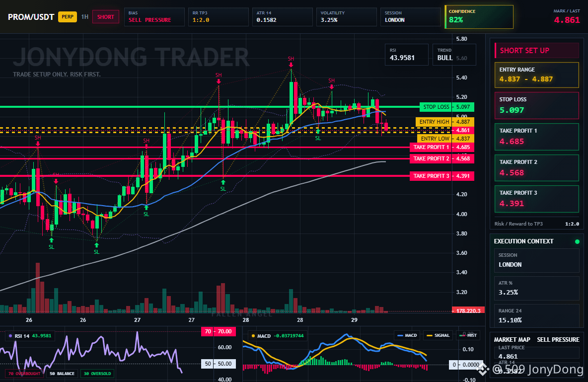Click the yellow dot beside MACD label
588x382 pixels.
click(253, 336)
